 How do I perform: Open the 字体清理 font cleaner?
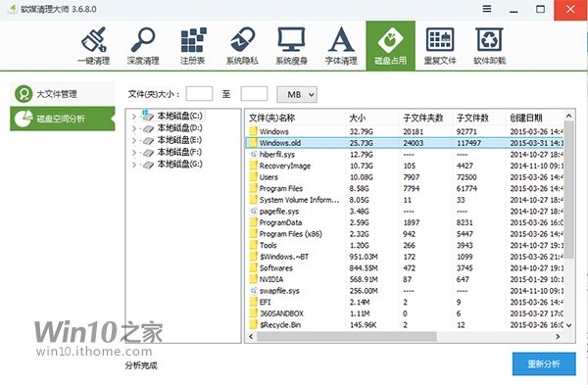pos(341,46)
